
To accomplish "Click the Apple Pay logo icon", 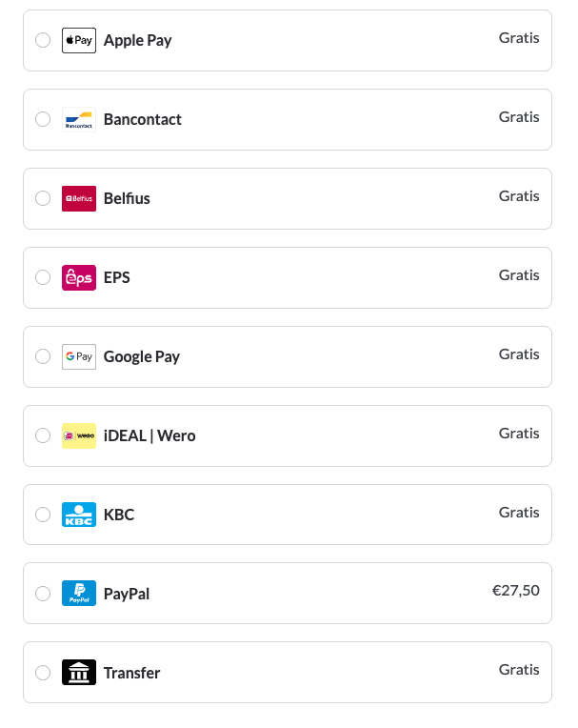I will tap(79, 41).
